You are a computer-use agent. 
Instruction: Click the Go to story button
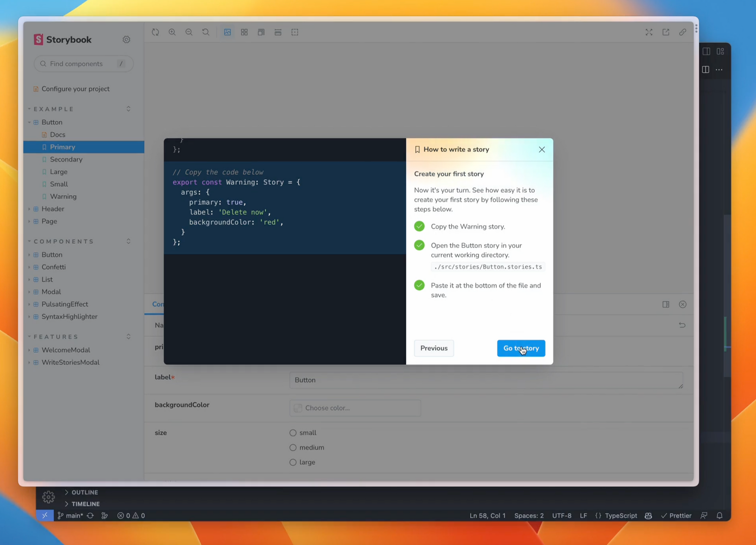click(x=521, y=348)
